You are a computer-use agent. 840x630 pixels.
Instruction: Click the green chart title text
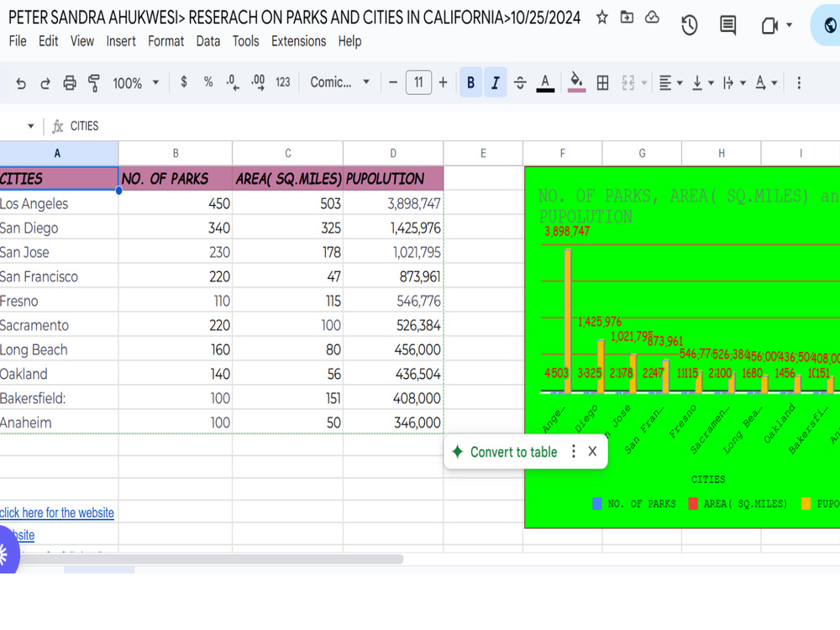[x=689, y=207]
